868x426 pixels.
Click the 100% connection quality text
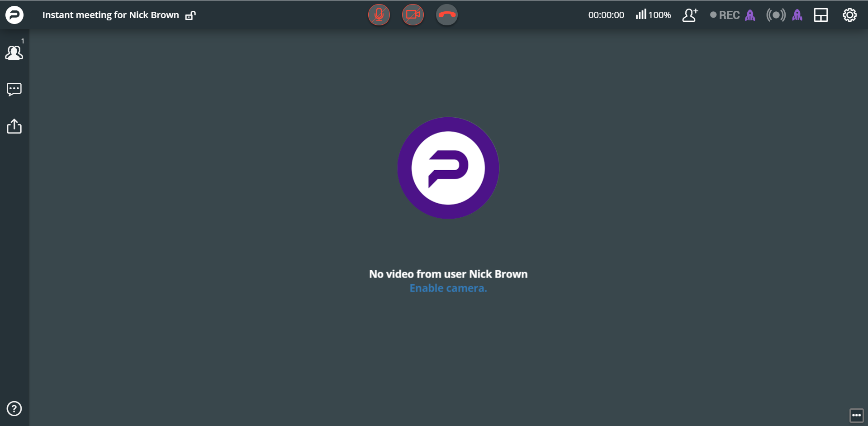pyautogui.click(x=659, y=15)
